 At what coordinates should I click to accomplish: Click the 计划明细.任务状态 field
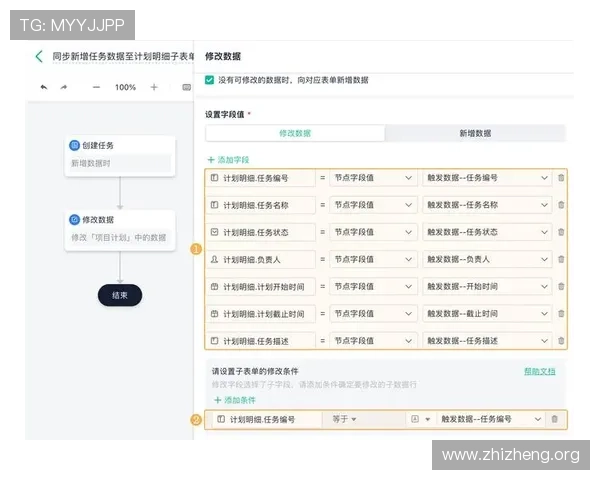click(x=261, y=232)
